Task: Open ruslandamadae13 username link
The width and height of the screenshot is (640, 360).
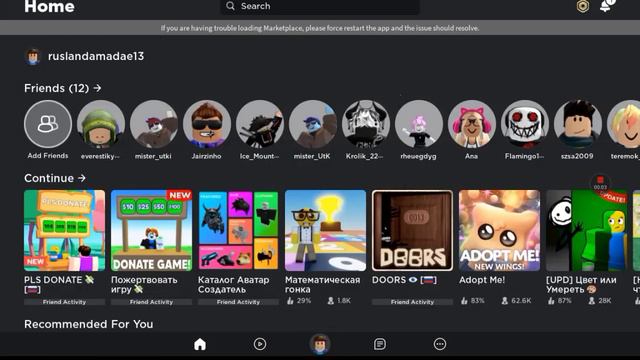Action: click(96, 56)
